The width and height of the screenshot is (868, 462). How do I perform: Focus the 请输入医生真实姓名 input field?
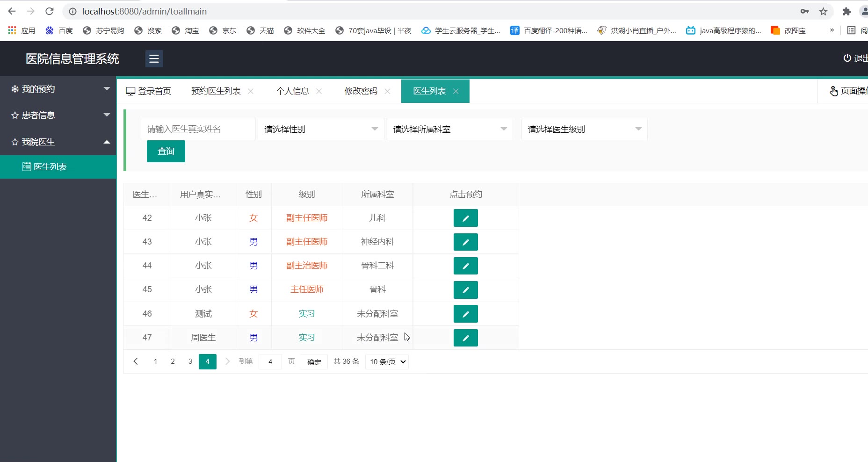[198, 129]
